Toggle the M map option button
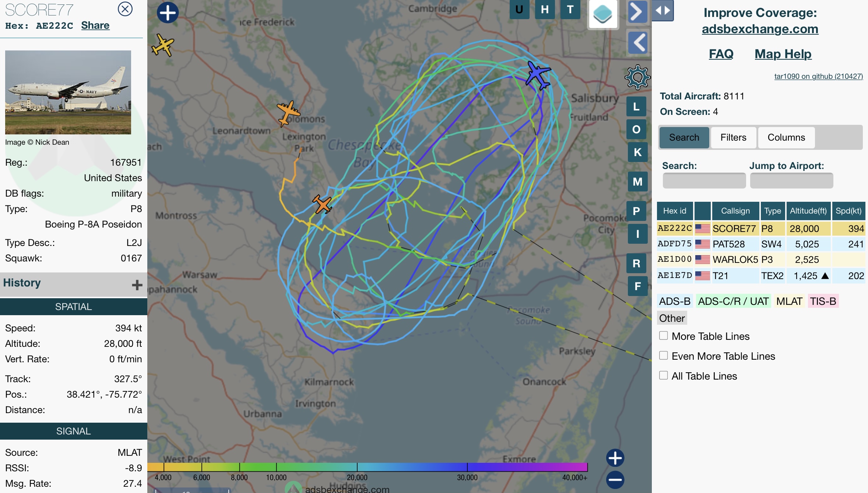 coord(637,182)
